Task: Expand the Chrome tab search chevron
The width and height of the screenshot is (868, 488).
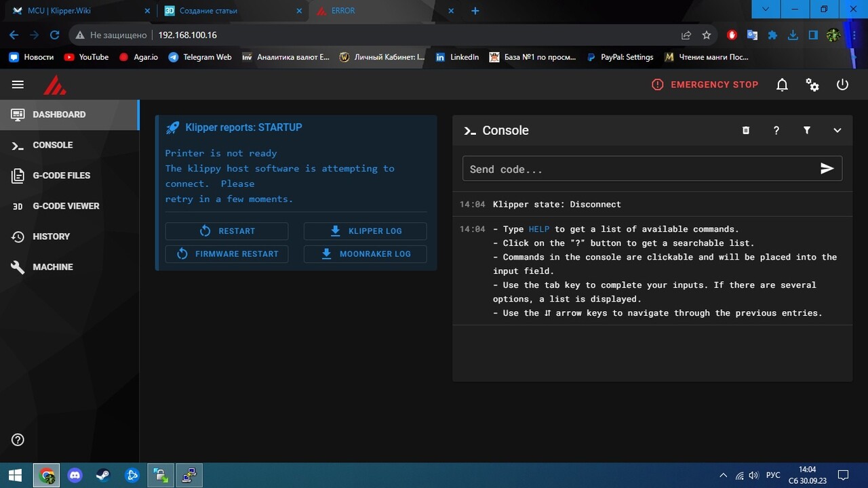Action: tap(766, 9)
